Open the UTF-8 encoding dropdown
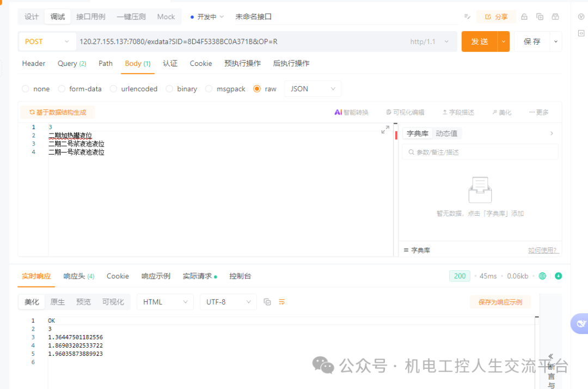 coord(228,302)
